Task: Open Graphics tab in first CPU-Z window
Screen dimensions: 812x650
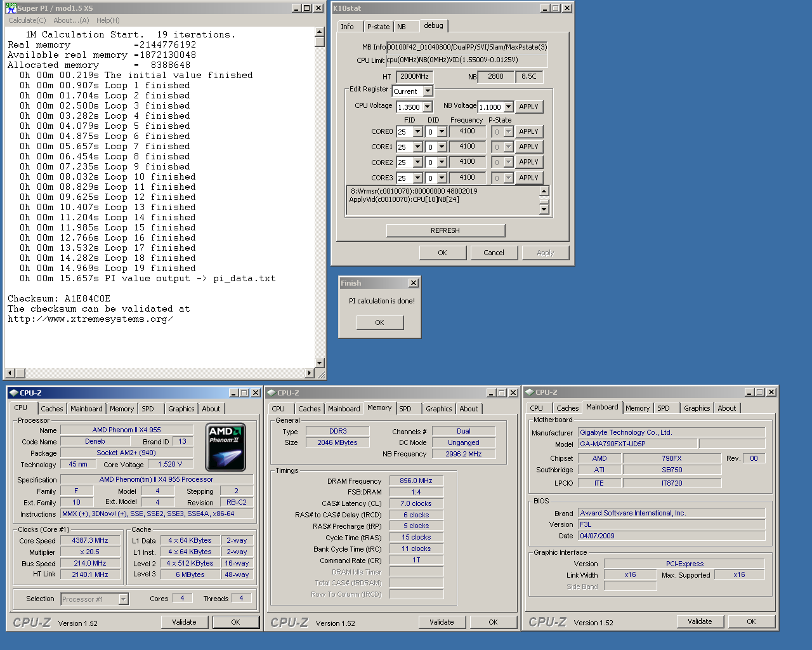Action: 181,409
